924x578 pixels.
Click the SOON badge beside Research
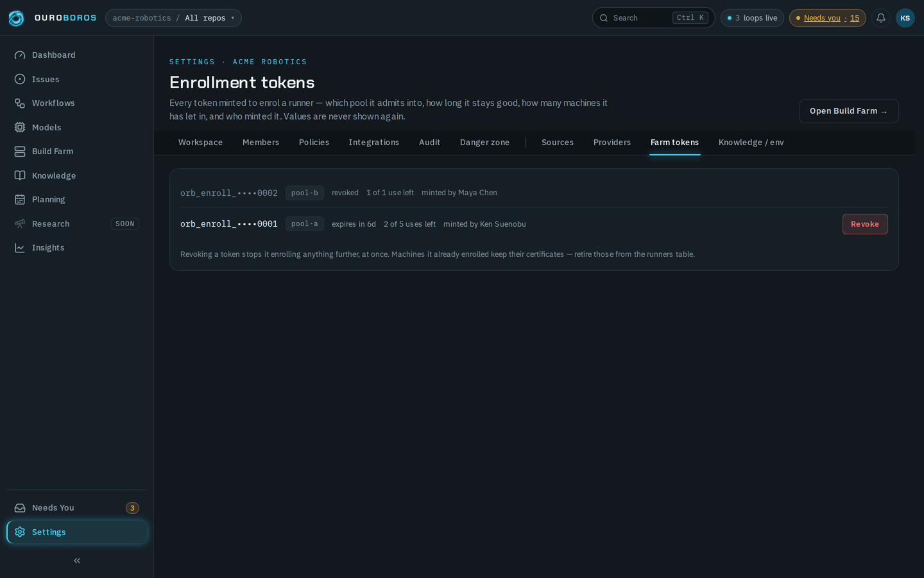point(125,223)
